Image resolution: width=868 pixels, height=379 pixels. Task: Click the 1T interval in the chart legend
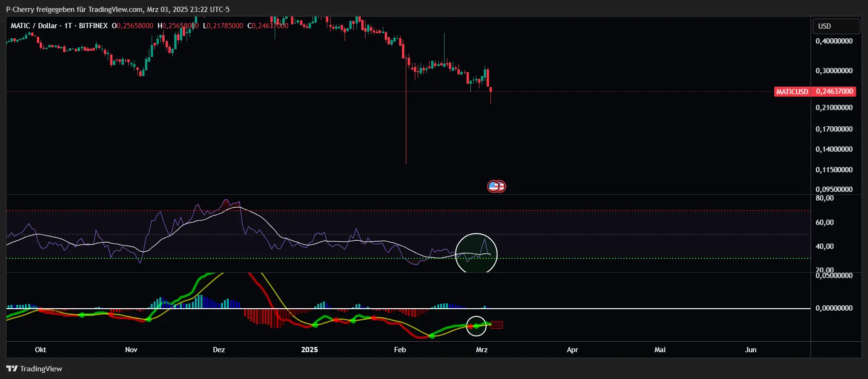68,26
